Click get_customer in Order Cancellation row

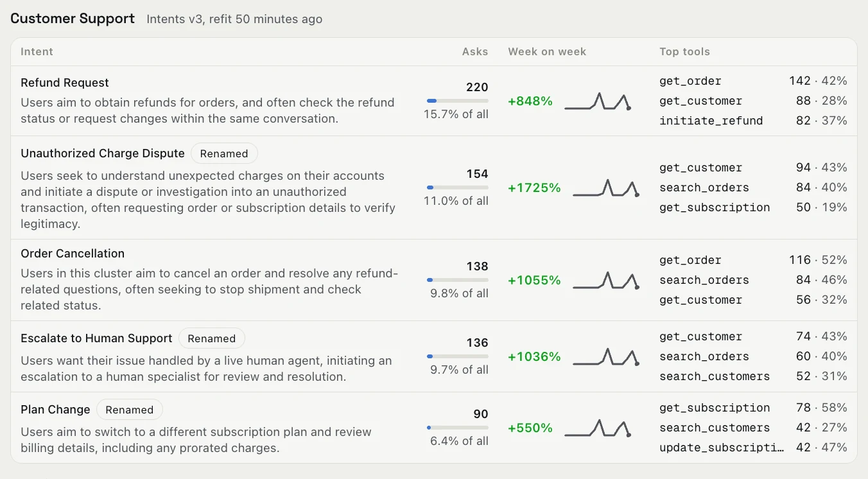[700, 300]
